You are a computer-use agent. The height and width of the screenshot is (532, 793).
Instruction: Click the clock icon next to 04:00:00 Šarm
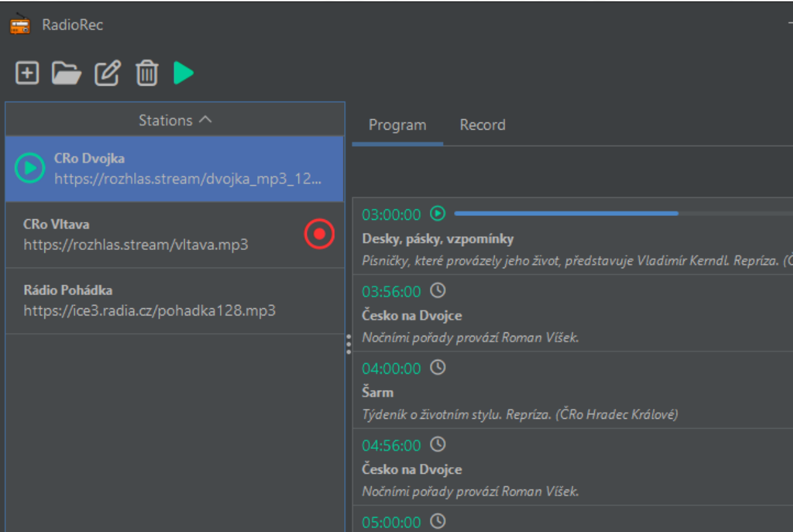(x=436, y=368)
